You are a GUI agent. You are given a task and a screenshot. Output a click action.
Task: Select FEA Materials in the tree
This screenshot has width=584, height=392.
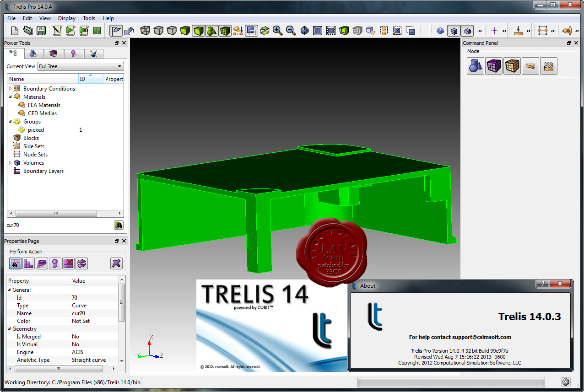(x=44, y=105)
